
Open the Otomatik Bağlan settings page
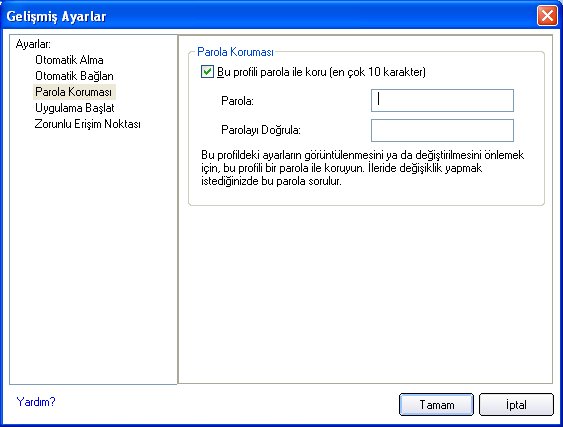(x=74, y=76)
